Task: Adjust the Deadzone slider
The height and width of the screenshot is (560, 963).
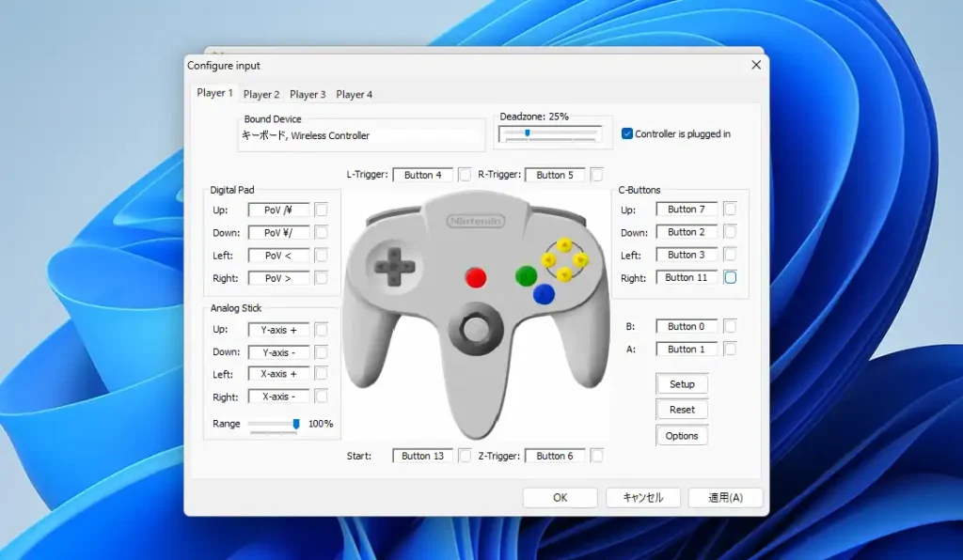Action: [529, 132]
